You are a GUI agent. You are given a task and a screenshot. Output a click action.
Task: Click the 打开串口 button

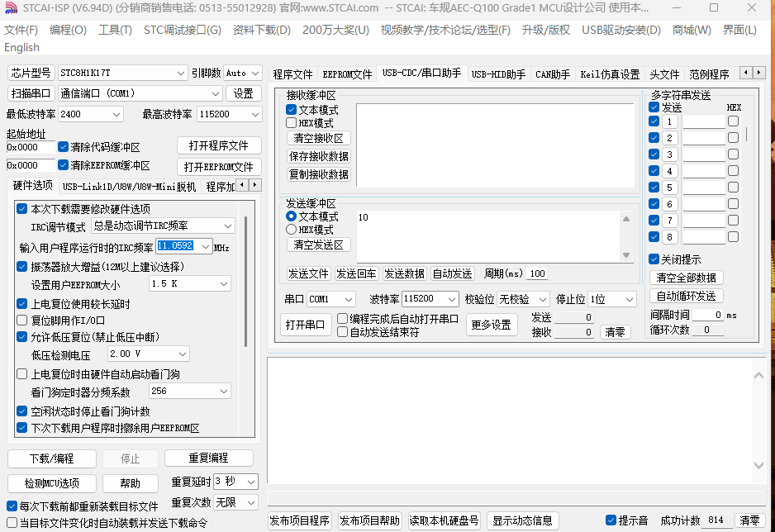306,325
